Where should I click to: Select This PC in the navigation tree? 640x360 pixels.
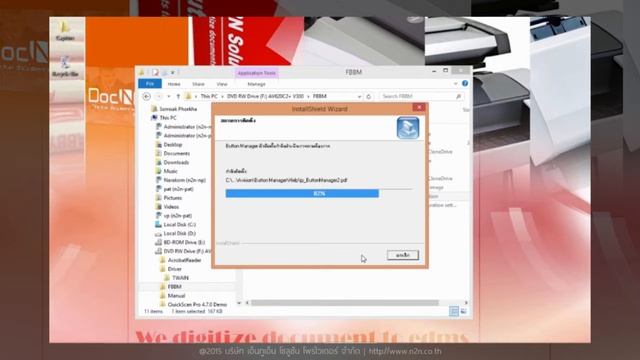click(168, 118)
